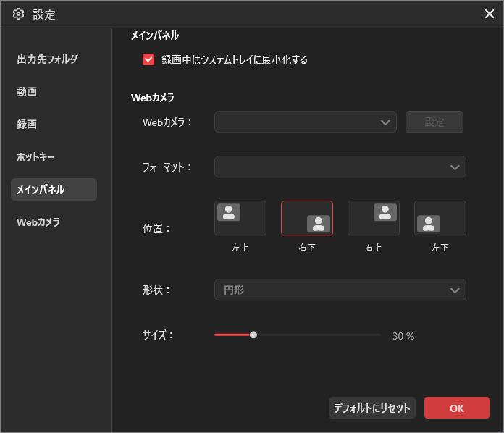Click the メインパネル heading at top
Image resolution: width=504 pixels, height=433 pixels.
point(155,35)
